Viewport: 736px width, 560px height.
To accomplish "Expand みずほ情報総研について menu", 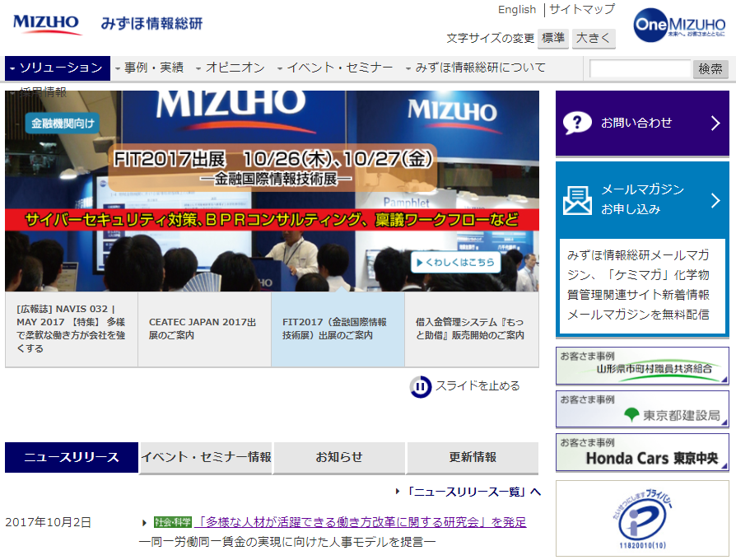I will pyautogui.click(x=476, y=68).
